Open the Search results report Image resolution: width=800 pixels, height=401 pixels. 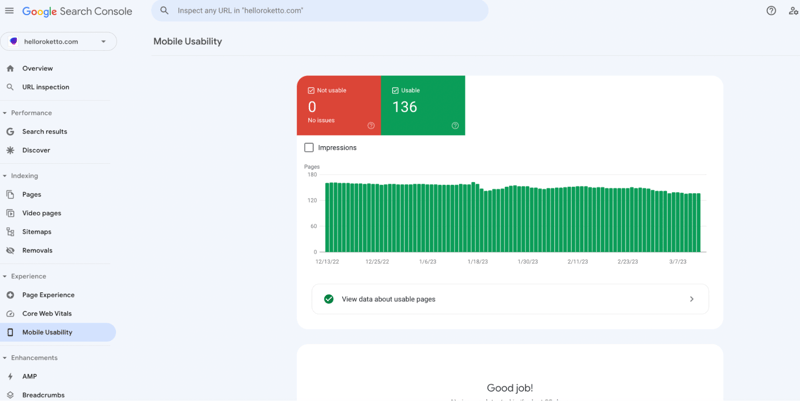pos(44,132)
